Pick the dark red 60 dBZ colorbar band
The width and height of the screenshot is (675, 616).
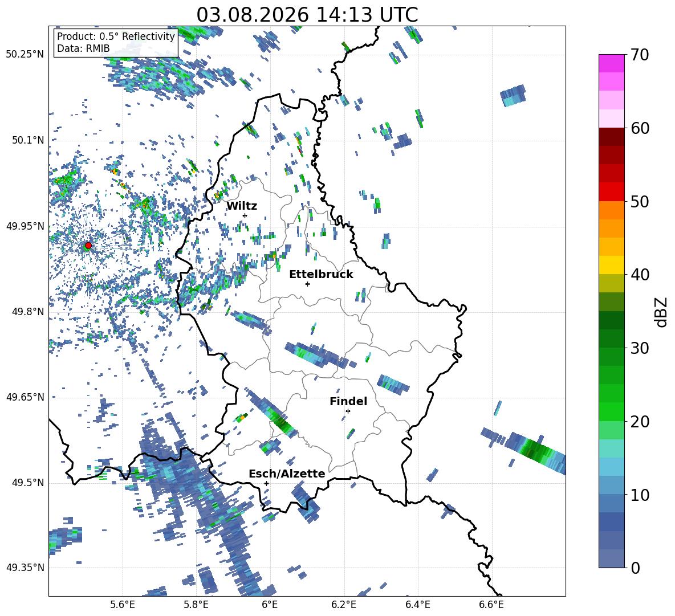[611, 137]
